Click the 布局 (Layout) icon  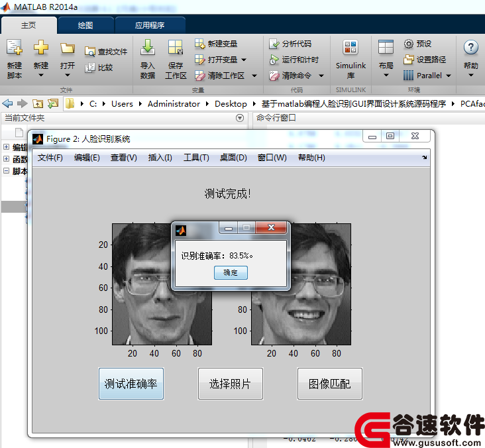(x=386, y=47)
